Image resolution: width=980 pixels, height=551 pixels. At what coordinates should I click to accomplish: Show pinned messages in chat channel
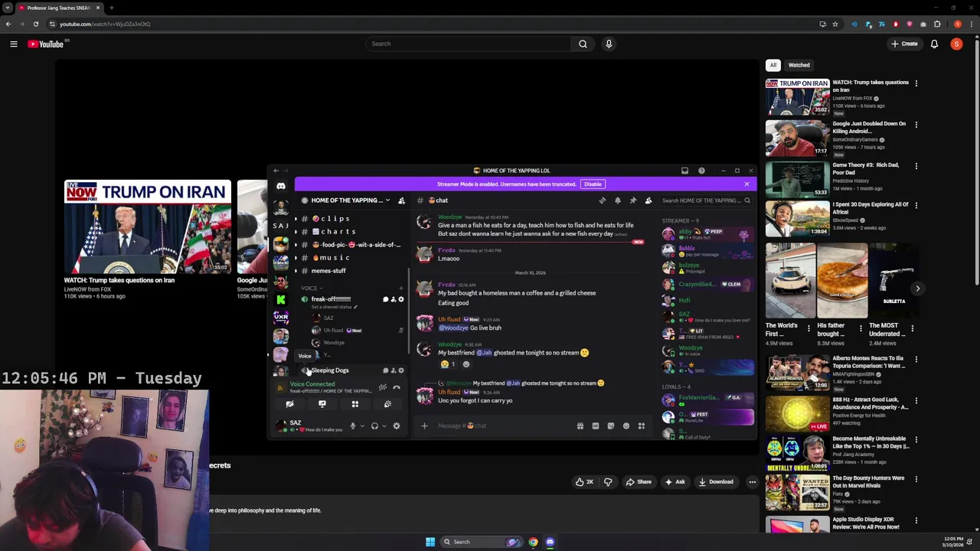pos(633,201)
